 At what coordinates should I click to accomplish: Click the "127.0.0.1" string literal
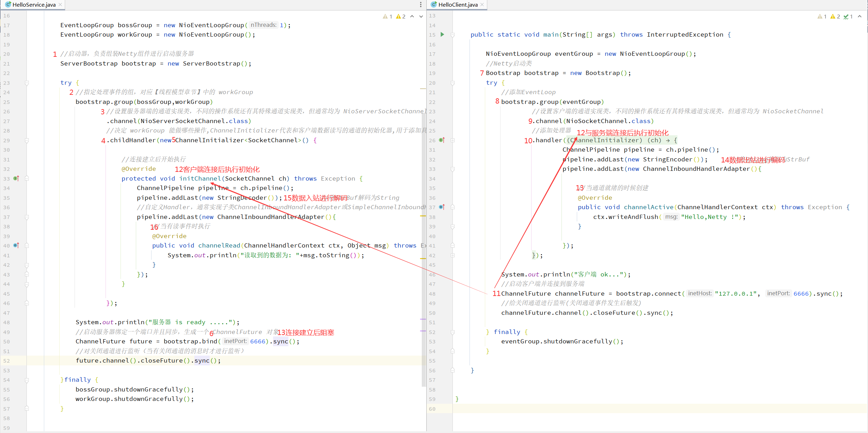coord(736,294)
